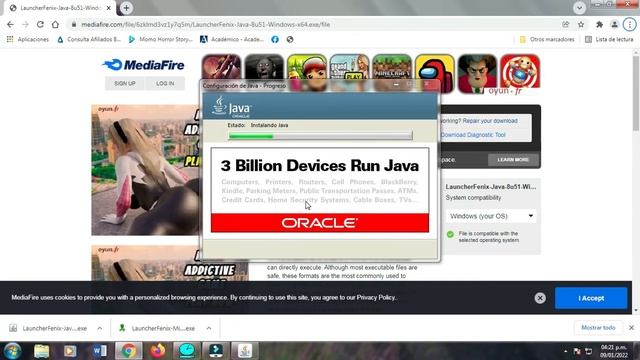Dismiss the cookie banner with X icon

coord(540,298)
